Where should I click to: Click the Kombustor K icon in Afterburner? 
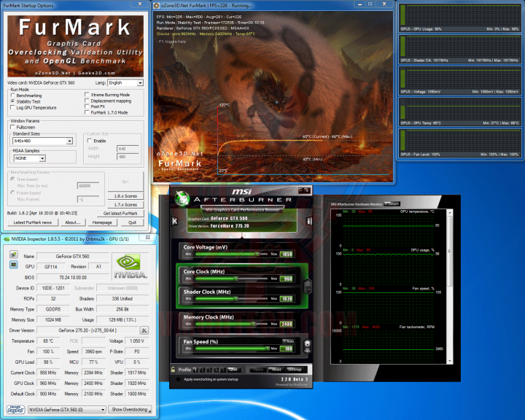[x=174, y=221]
